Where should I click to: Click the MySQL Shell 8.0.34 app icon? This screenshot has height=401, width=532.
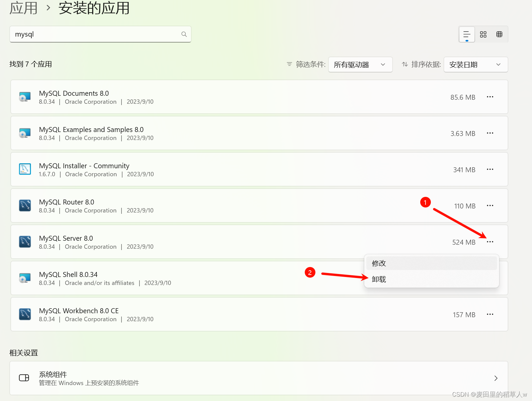25,278
